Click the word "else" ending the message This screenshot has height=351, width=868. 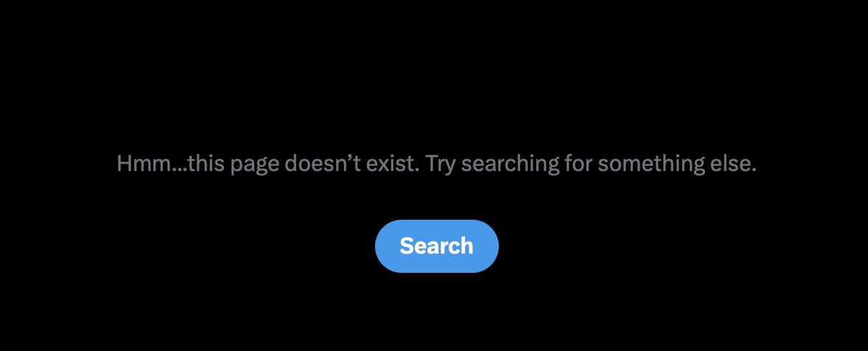click(x=731, y=164)
